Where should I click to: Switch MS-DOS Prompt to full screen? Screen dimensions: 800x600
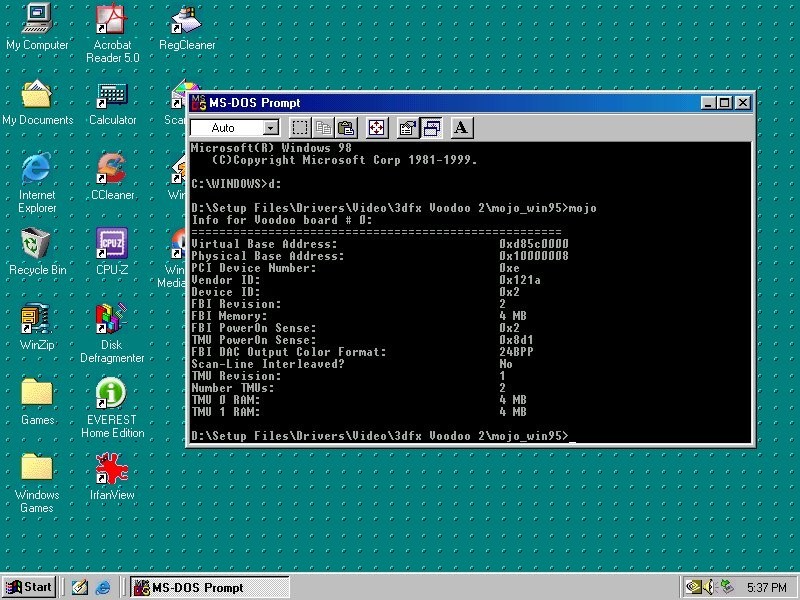pos(376,128)
